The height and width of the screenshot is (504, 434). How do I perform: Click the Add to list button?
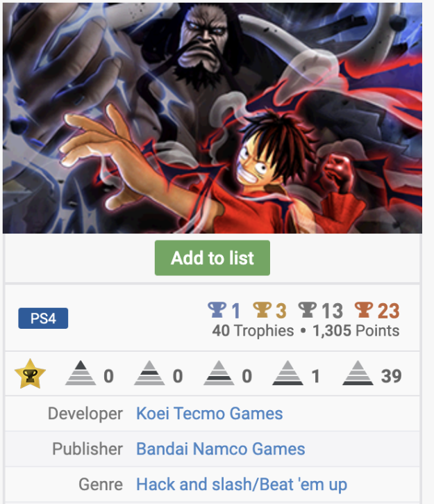[212, 258]
